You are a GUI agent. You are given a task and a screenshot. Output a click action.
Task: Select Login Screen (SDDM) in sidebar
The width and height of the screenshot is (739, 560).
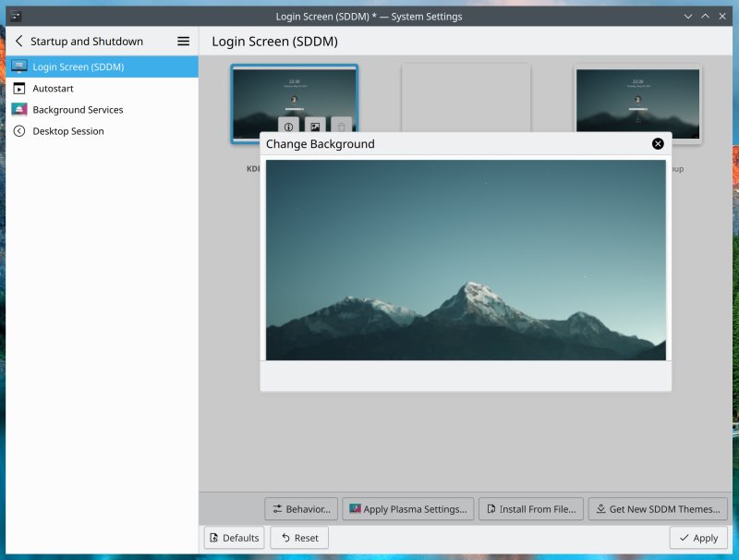pyautogui.click(x=79, y=67)
